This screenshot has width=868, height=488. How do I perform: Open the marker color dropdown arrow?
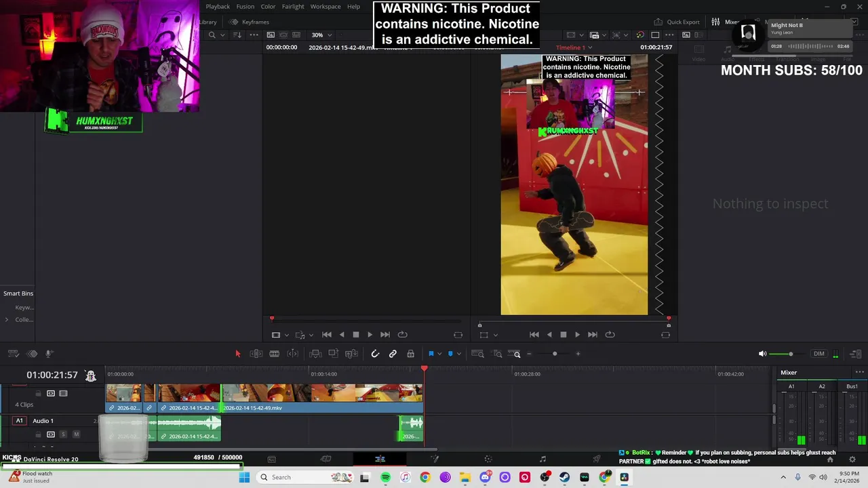pyautogui.click(x=459, y=354)
